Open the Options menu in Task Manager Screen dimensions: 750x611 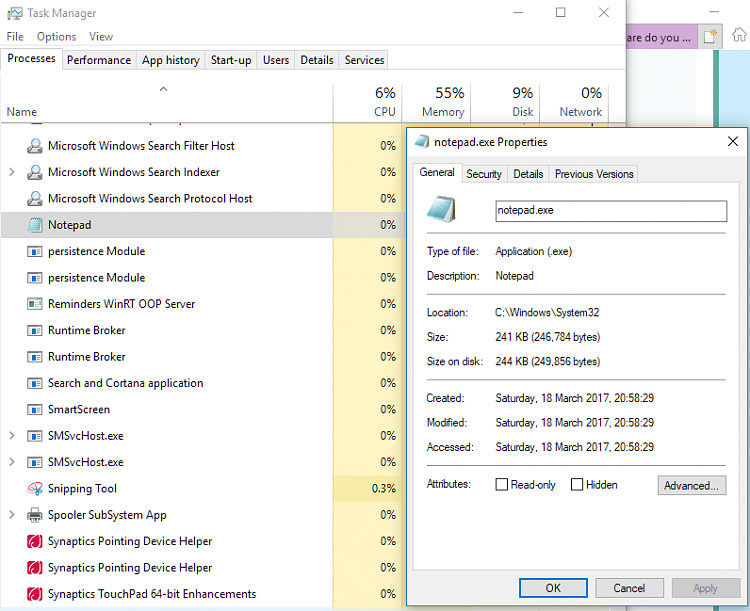coord(56,36)
